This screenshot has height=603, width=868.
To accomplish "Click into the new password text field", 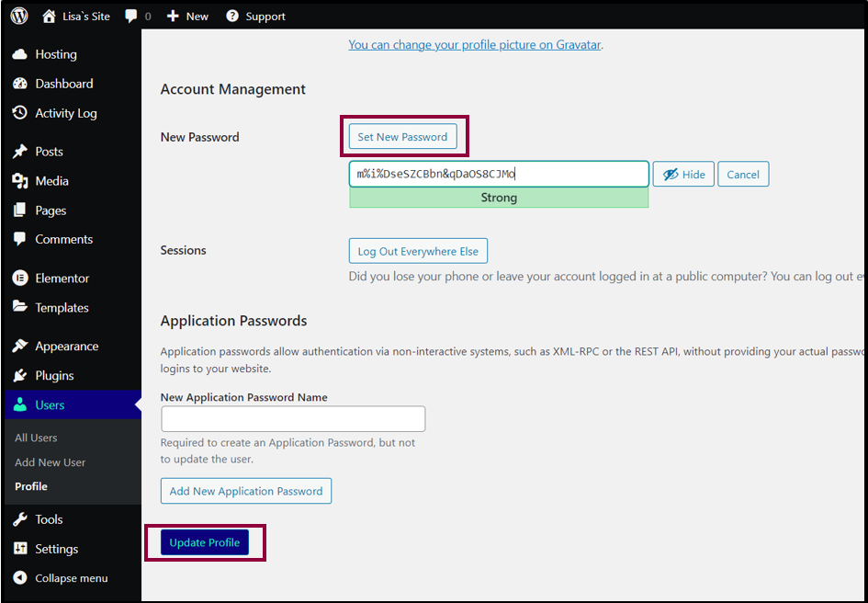I will click(499, 174).
